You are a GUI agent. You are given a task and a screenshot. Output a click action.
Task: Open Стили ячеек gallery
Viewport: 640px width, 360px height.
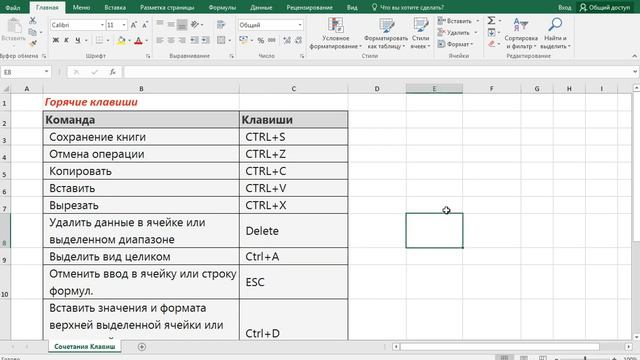(420, 33)
